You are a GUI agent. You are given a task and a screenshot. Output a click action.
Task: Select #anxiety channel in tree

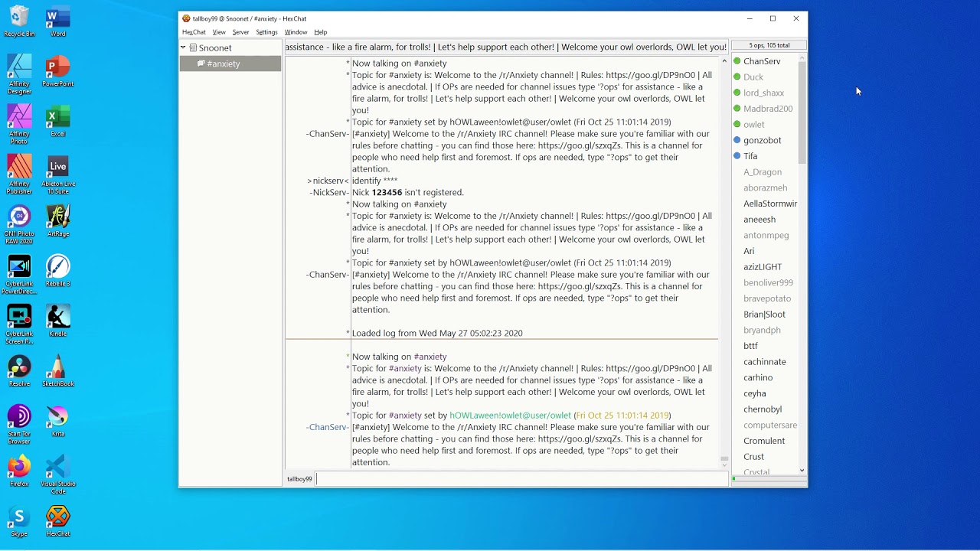pyautogui.click(x=230, y=64)
